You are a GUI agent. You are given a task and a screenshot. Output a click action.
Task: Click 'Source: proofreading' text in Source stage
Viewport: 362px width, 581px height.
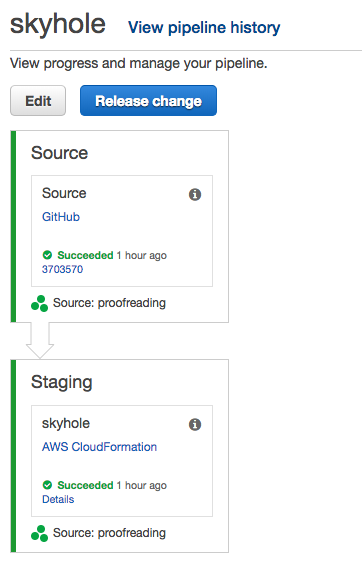coord(109,303)
